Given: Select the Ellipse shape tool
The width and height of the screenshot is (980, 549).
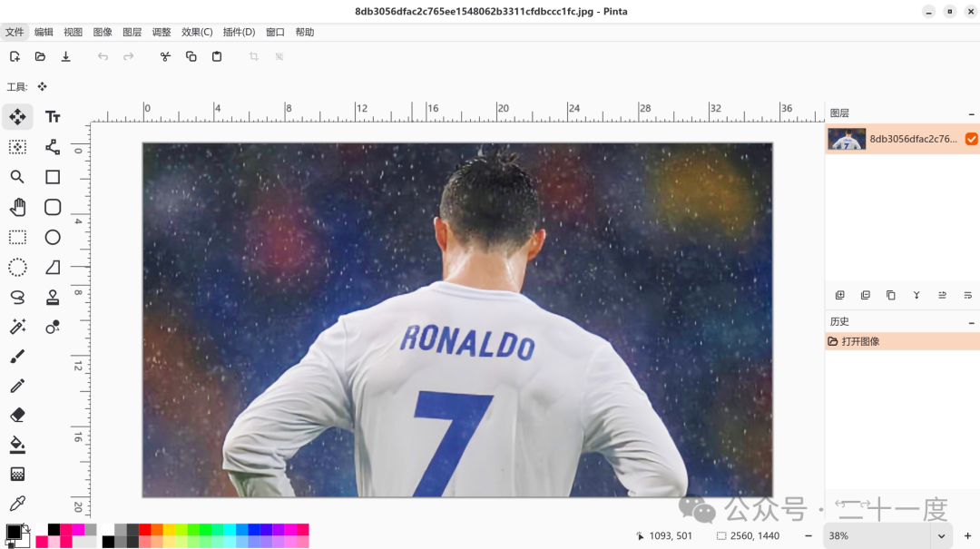Looking at the screenshot, I should coord(53,237).
